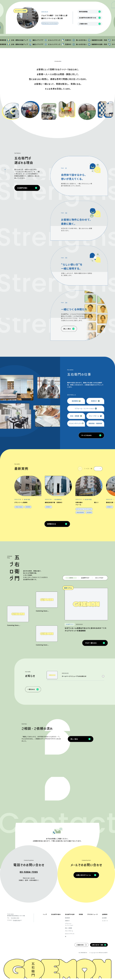Viewport: 115px width, 980px height.
Task: Select the すべて blog filter
Action: click(x=71, y=578)
